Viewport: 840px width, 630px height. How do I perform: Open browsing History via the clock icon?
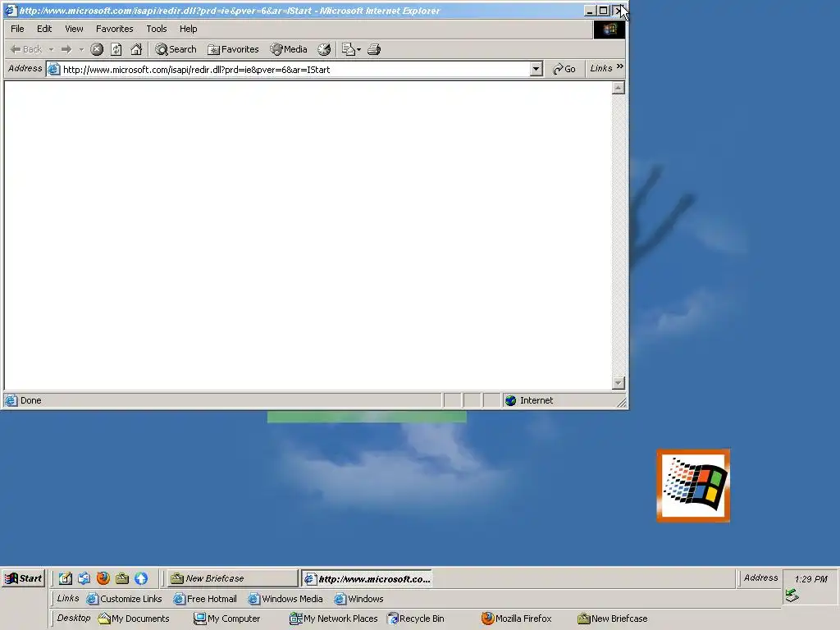coord(324,49)
